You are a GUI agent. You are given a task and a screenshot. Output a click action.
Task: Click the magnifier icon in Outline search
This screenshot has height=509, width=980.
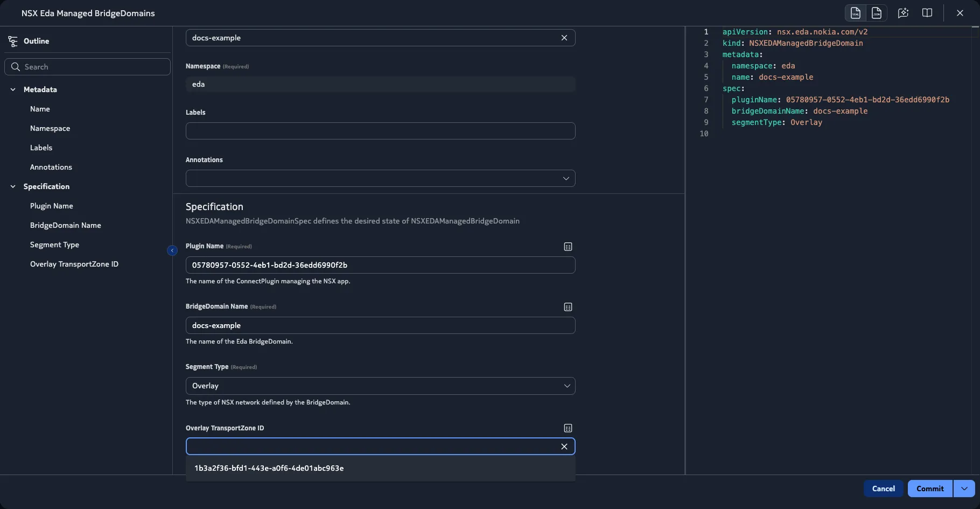click(16, 67)
